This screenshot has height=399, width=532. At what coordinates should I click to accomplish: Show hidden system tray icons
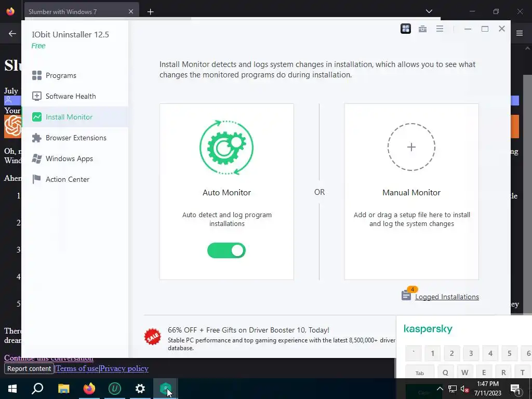pyautogui.click(x=440, y=389)
